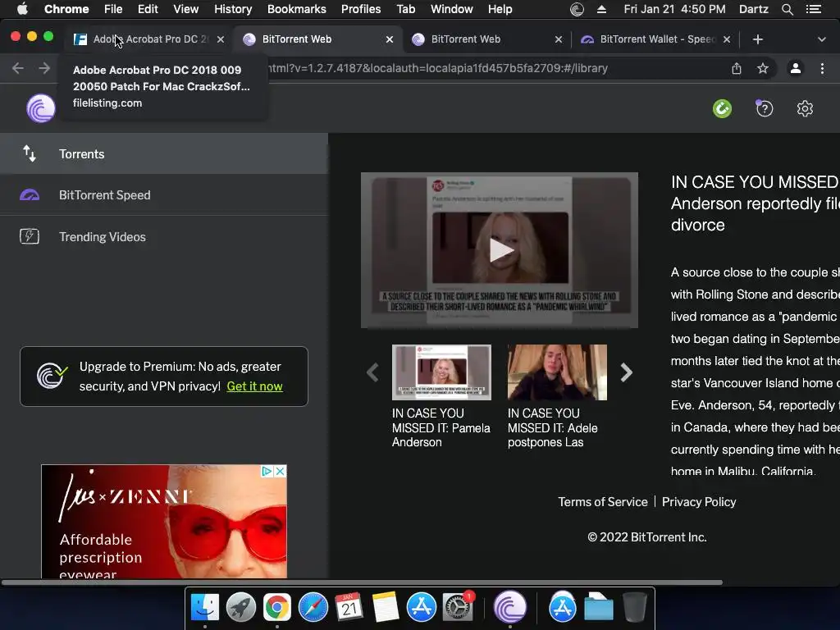Select the Adele postpones Las thumbnail
This screenshot has width=840, height=630.
pyautogui.click(x=557, y=372)
